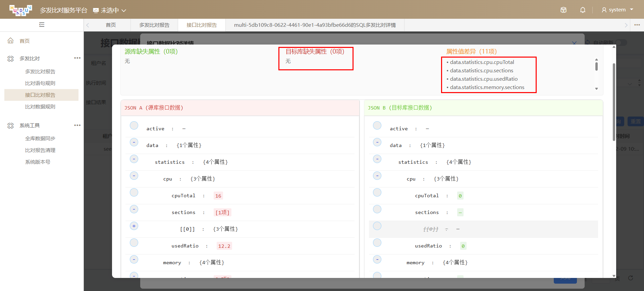Collapse the cpu node in JSON B
This screenshot has height=291, width=644.
coord(377,176)
